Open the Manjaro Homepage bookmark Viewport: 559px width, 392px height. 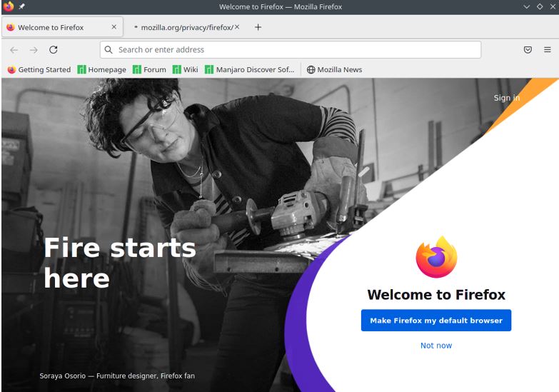click(102, 69)
